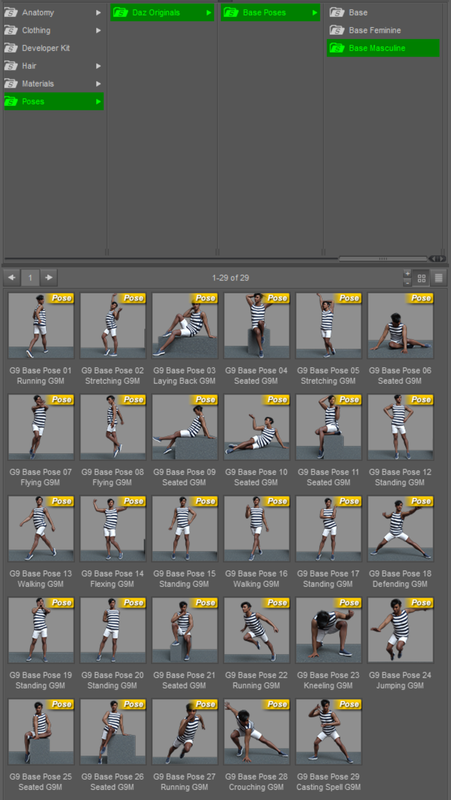Select G9 Base Pose 22 Running thumbnail

(257, 630)
